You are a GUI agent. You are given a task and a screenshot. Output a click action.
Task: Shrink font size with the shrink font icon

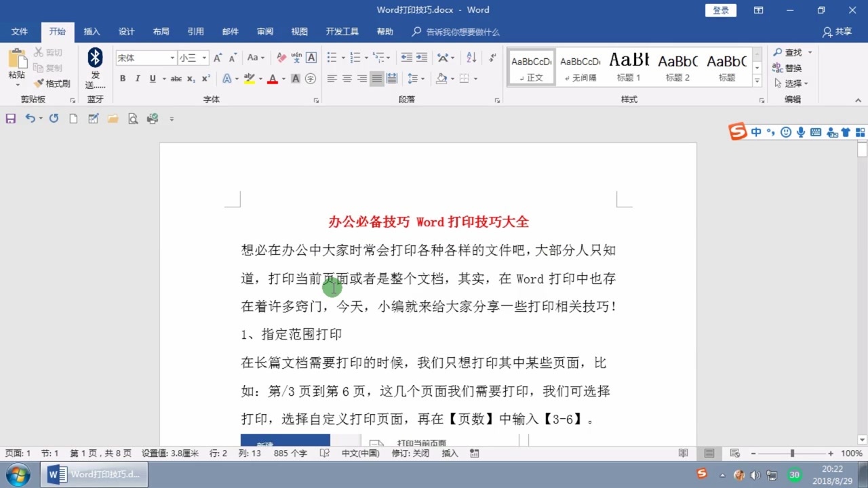(x=233, y=58)
